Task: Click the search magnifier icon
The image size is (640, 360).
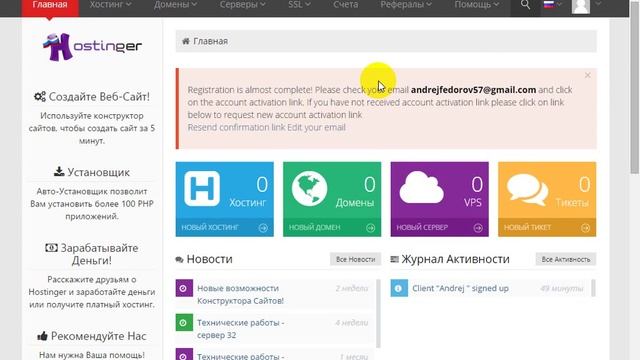Action: (525, 5)
